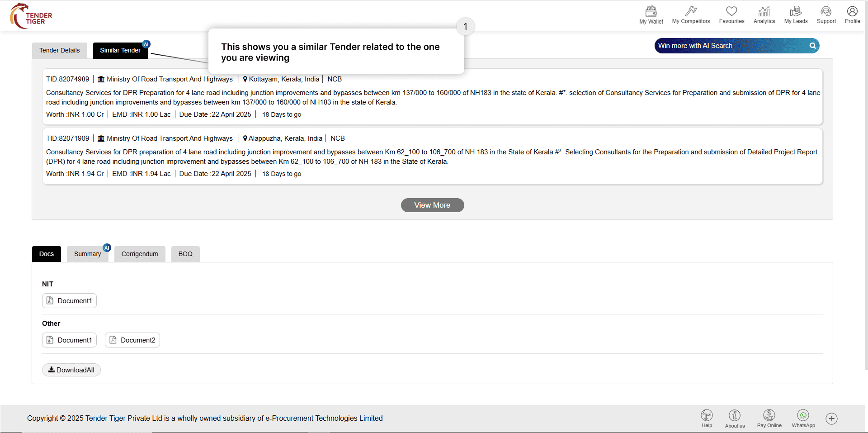The image size is (868, 433).
Task: Click the Help icon in footer
Action: point(707,415)
